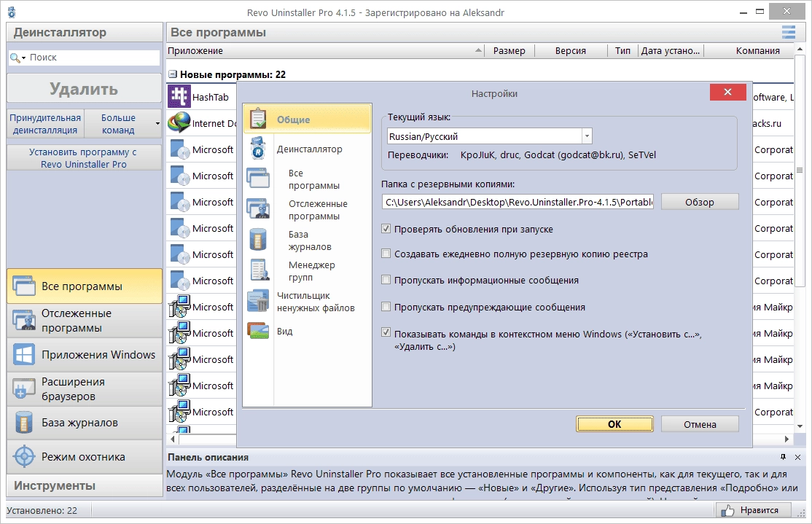Click the Режим охотника crosshair icon

[x=24, y=457]
